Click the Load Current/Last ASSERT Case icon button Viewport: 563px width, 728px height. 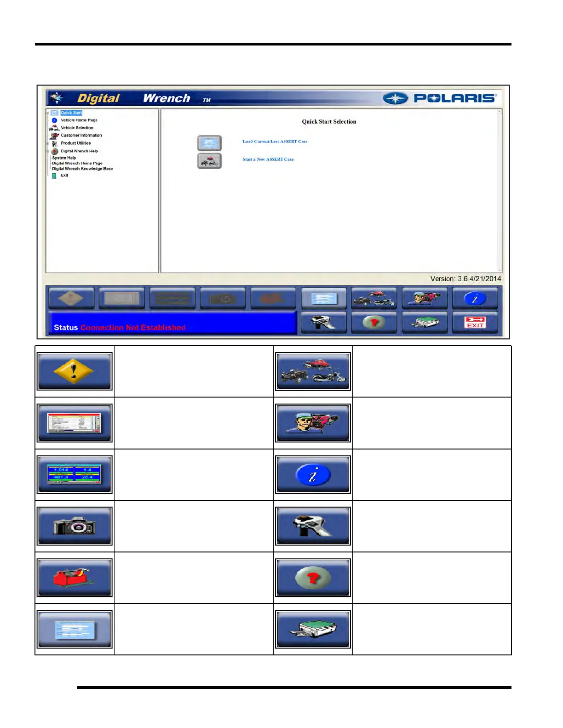coord(209,143)
